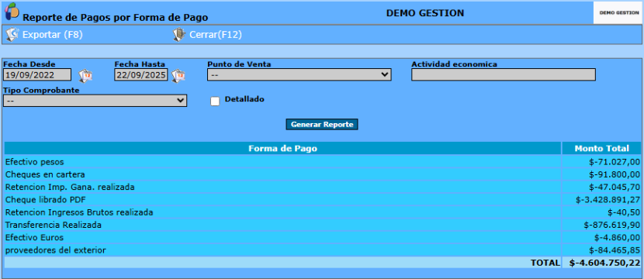Click the total value $-4.604.750,22
This screenshot has height=279, width=644.
604,263
